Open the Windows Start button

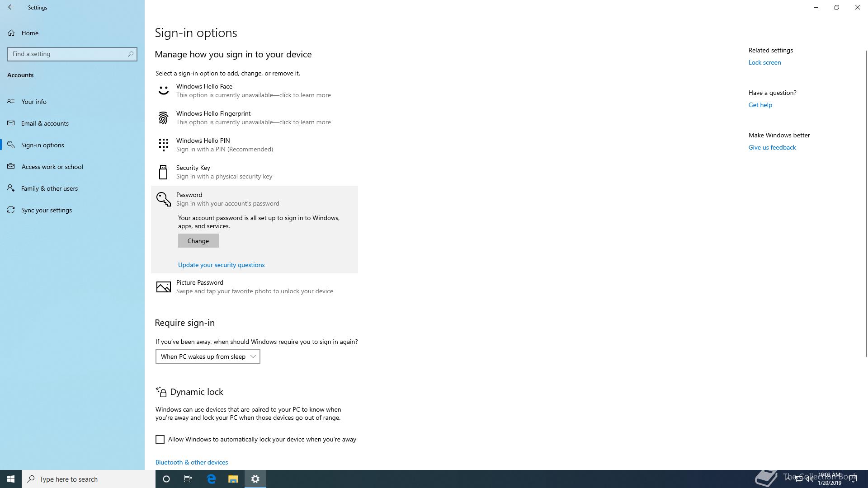pos(11,479)
